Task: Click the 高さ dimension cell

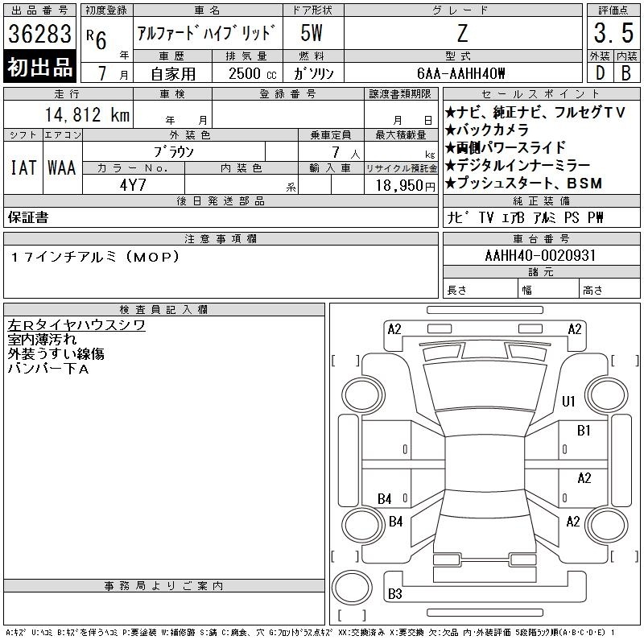Action: (x=610, y=290)
